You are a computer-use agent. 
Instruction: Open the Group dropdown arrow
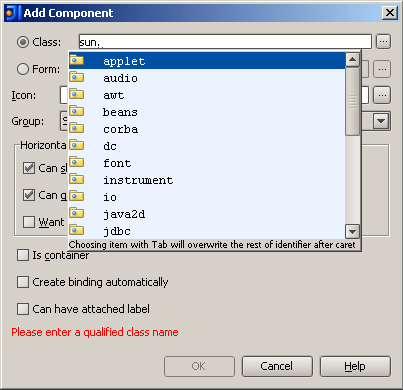[x=381, y=121]
